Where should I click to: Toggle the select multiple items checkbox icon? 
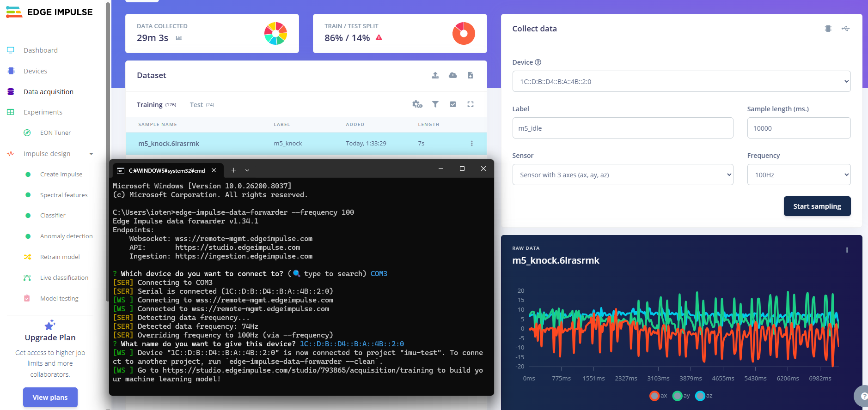(452, 104)
